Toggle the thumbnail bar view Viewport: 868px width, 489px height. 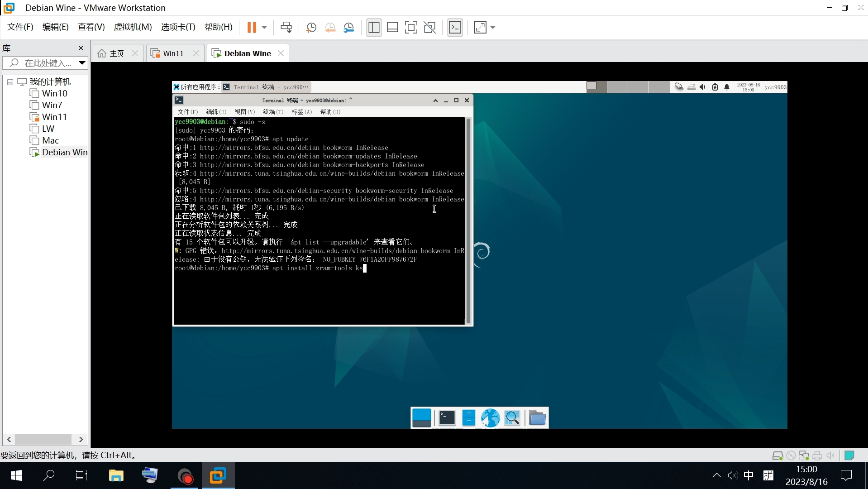(392, 28)
